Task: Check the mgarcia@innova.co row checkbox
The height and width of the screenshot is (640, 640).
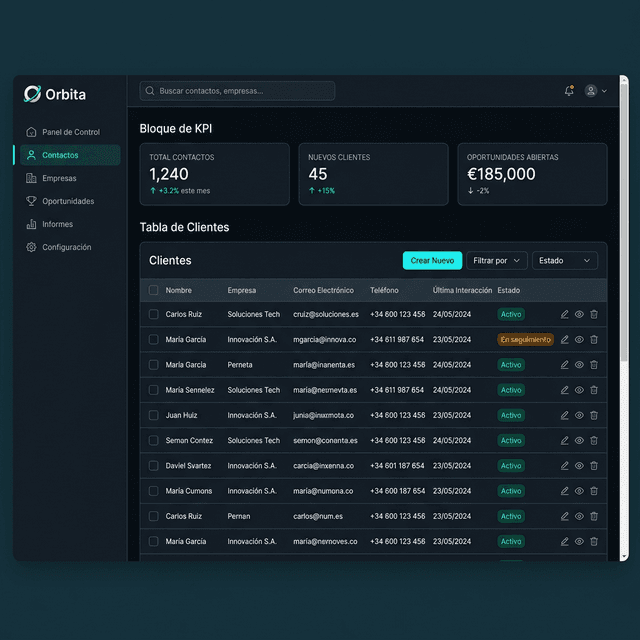Action: coord(153,340)
